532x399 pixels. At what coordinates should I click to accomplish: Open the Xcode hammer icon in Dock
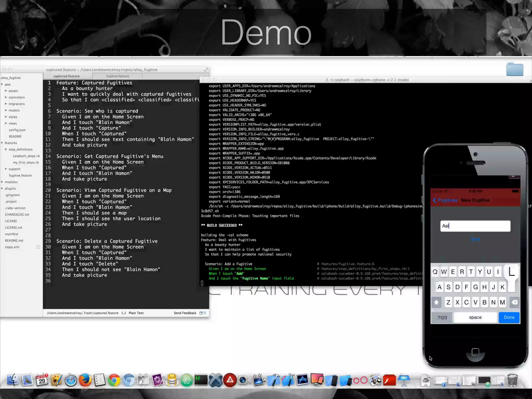[274, 381]
